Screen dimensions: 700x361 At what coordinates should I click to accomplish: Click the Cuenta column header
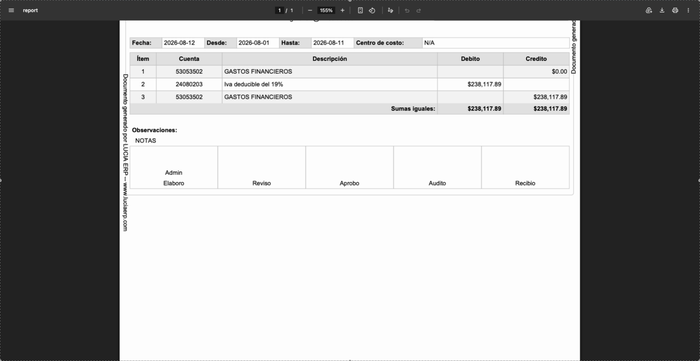(189, 59)
